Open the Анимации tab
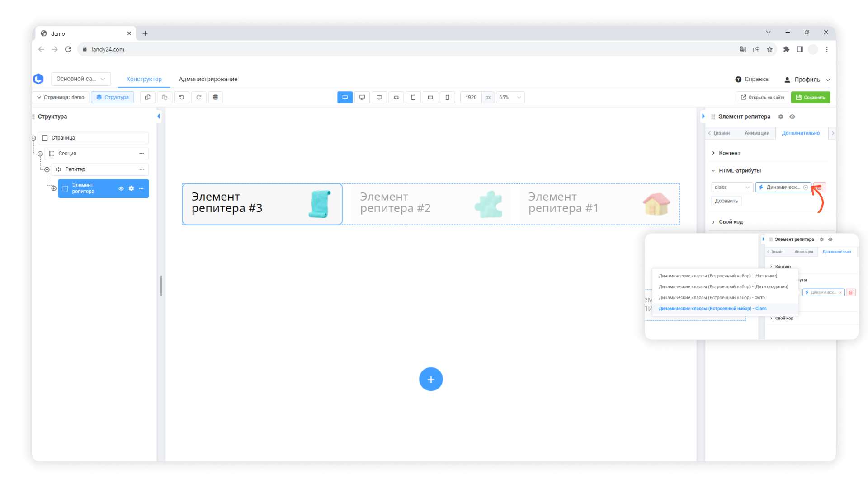This screenshot has width=868, height=488. (x=757, y=133)
